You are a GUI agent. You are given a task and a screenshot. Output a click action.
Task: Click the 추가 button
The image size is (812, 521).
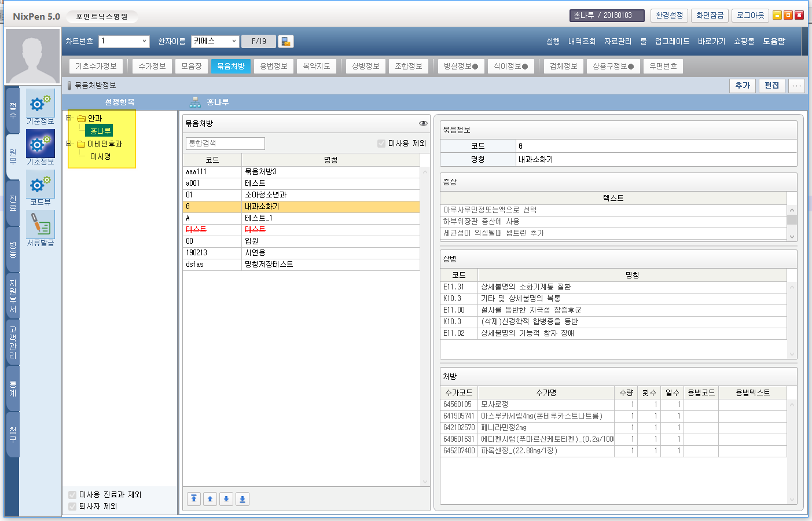[x=743, y=86]
